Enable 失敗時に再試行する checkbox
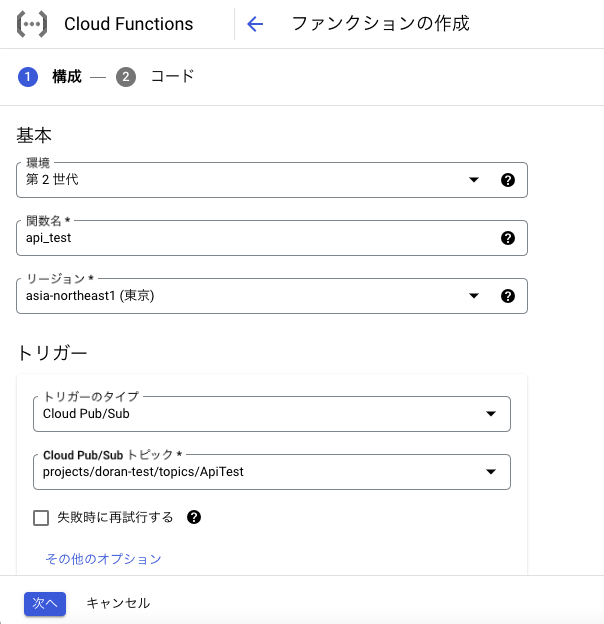 (41, 518)
